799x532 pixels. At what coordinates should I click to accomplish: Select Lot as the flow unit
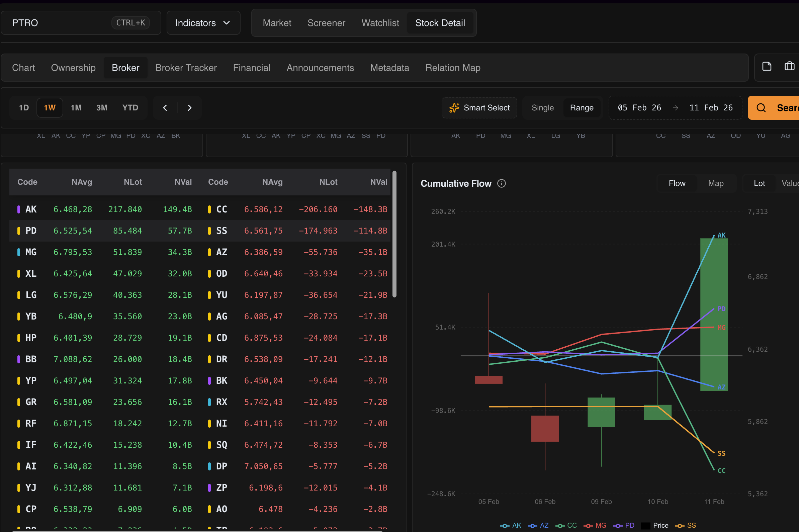coord(759,183)
